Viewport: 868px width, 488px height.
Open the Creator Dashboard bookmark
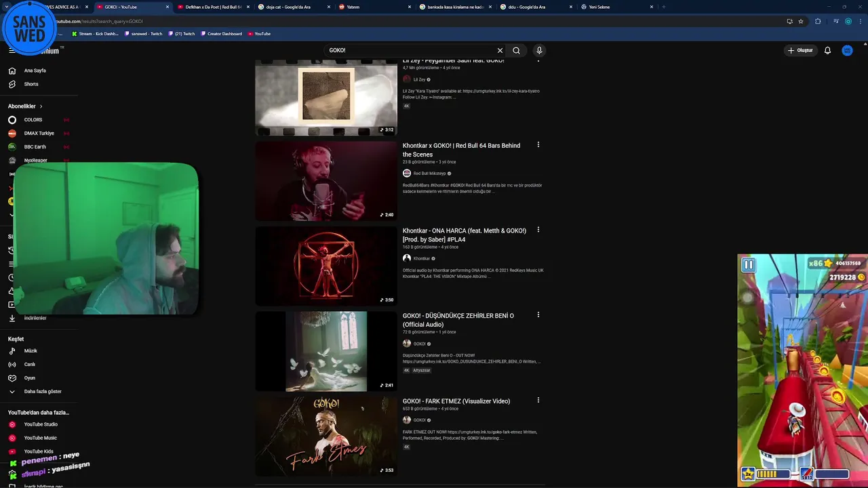click(221, 34)
